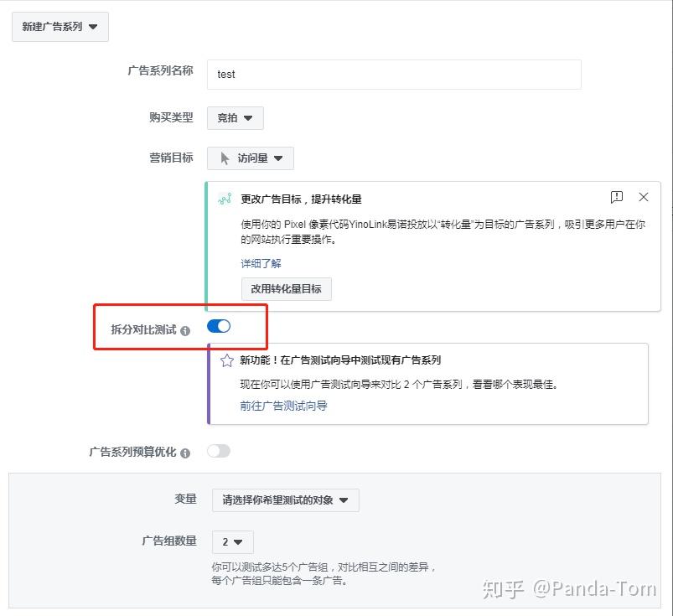
Task: Open the 广告组数量 dropdown showing 2
Action: (x=233, y=542)
